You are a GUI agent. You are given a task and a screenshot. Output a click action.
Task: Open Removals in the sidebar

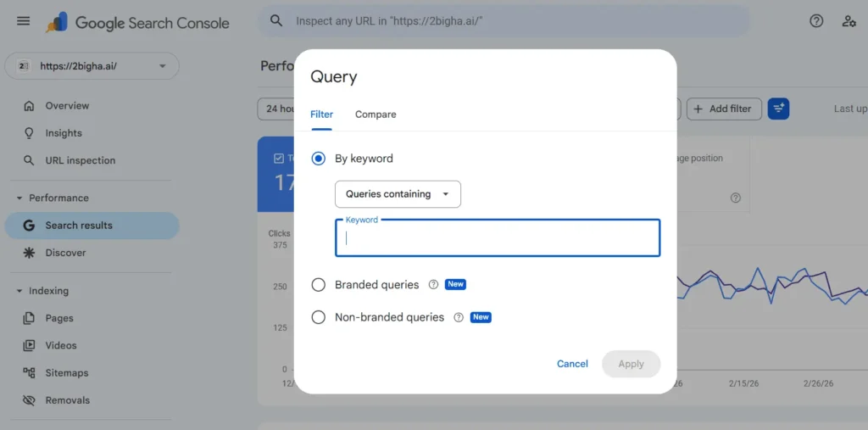pos(67,400)
